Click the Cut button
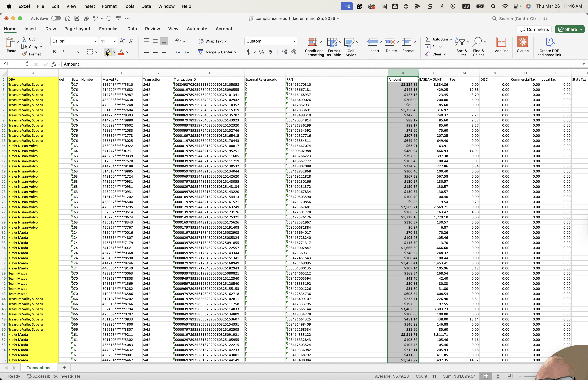 coord(29,39)
